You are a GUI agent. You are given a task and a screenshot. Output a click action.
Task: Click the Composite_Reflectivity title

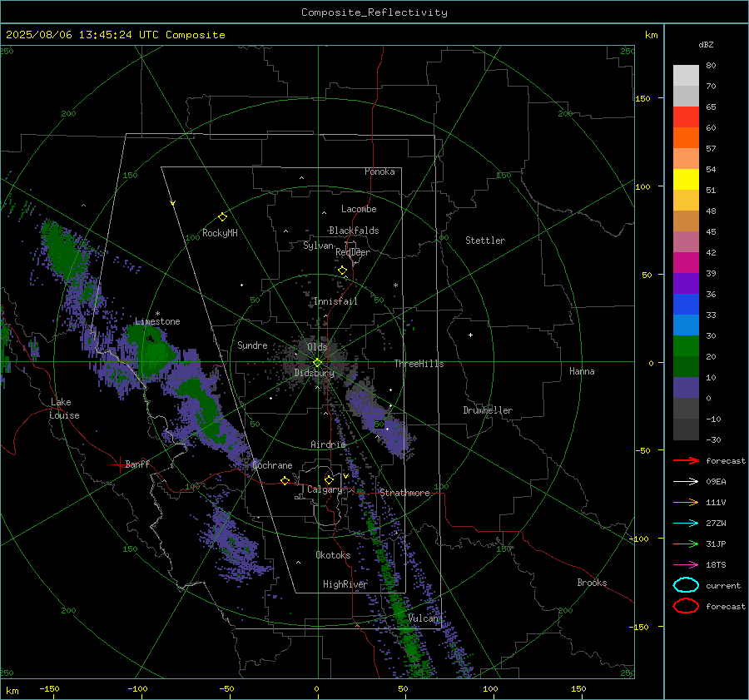click(374, 12)
